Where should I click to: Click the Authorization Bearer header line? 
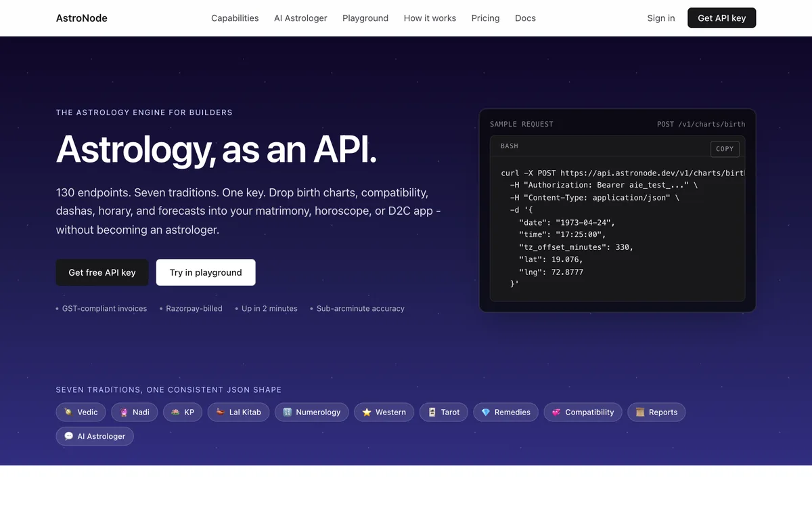(604, 186)
